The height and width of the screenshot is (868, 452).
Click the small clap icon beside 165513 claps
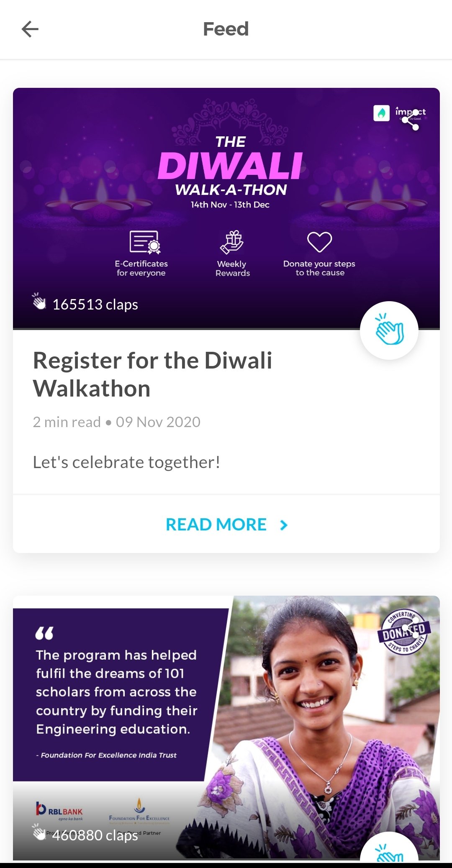pos(39,301)
